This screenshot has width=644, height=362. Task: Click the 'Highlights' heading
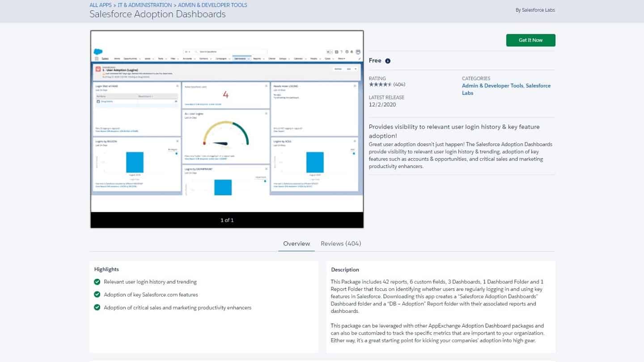point(106,269)
